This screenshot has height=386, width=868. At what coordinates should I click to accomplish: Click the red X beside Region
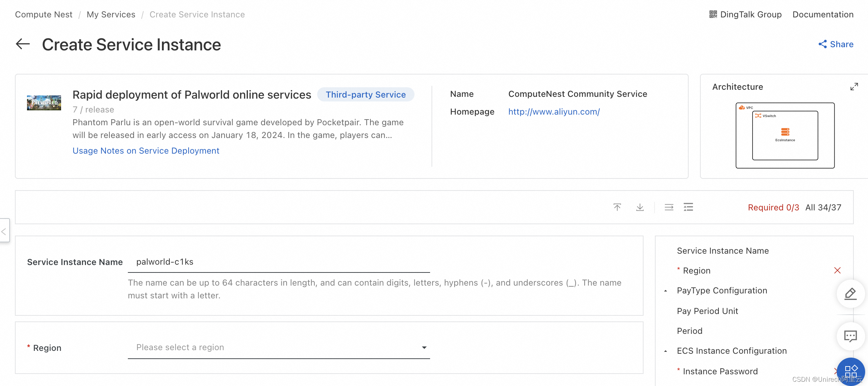click(x=837, y=271)
